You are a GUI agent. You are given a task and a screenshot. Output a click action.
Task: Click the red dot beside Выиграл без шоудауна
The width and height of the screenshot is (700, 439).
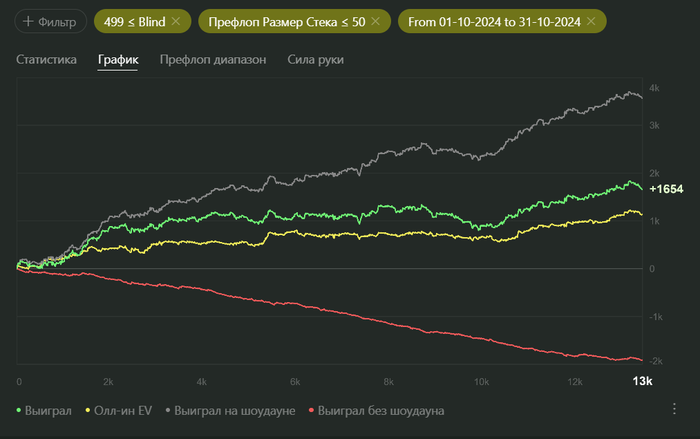(311, 410)
